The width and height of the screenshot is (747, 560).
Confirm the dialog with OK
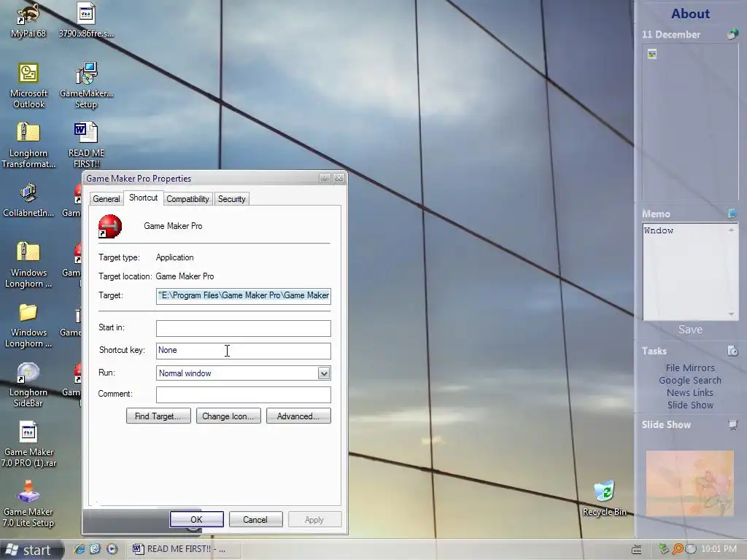point(196,519)
